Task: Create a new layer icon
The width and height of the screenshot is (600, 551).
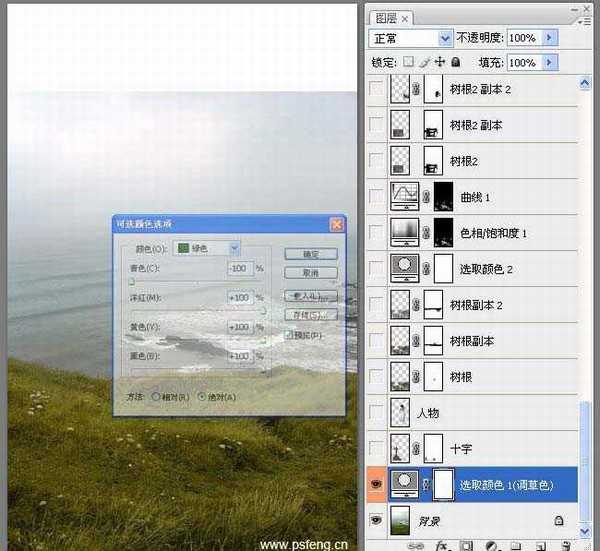Action: pos(541,546)
